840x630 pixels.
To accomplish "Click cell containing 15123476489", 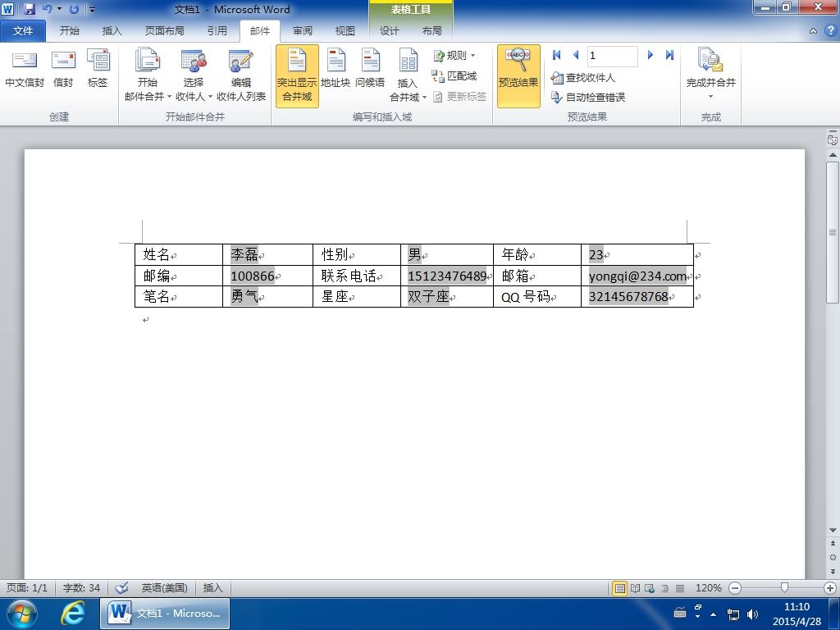I will [x=447, y=276].
